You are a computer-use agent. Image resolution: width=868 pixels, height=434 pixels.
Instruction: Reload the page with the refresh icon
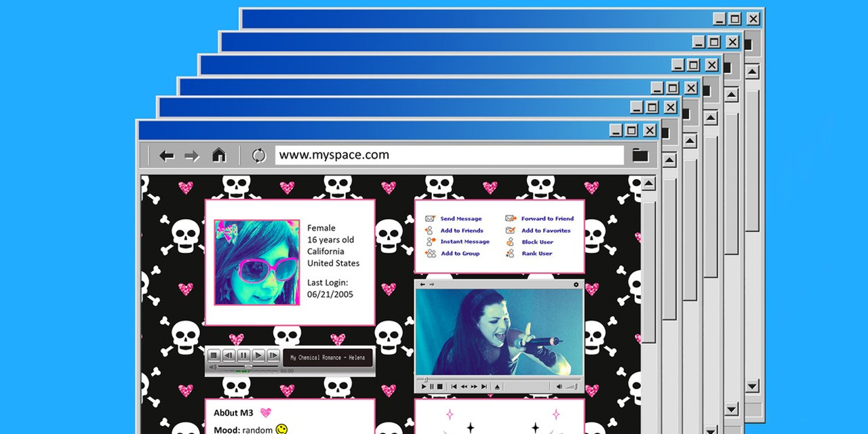[258, 155]
